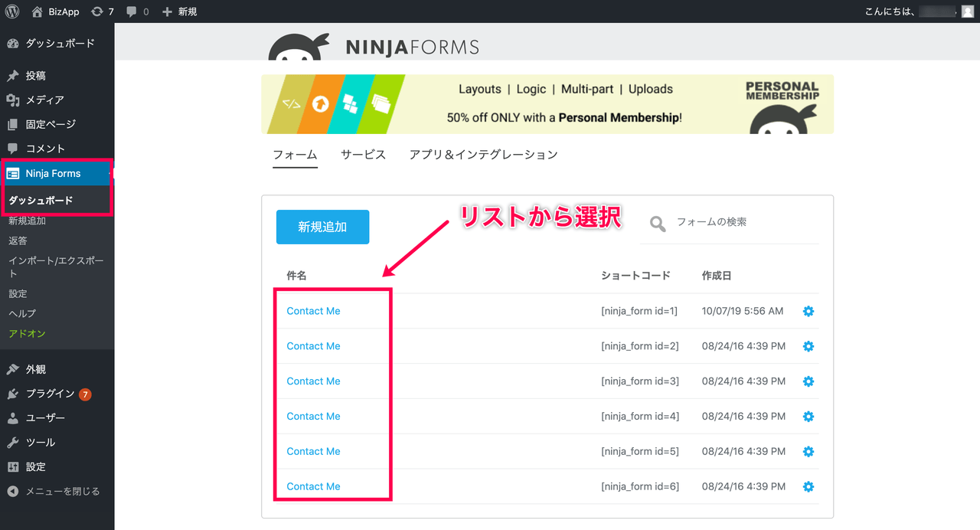Open Contact Me form with id=2

tap(313, 346)
